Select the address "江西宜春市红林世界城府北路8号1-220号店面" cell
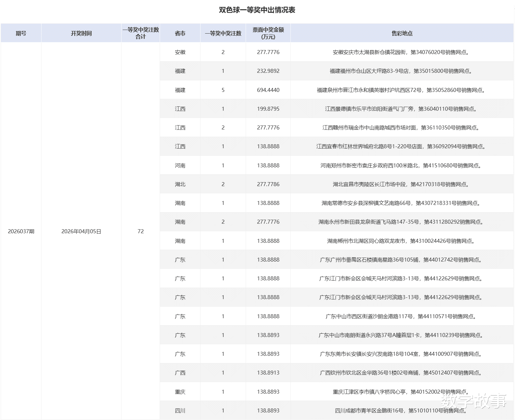Image resolution: width=515 pixels, height=420 pixels. [x=402, y=146]
